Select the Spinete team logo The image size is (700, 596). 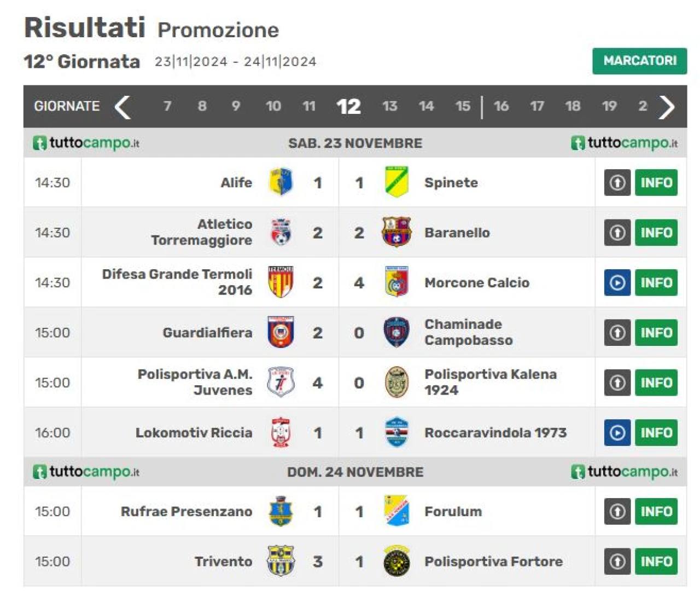tap(396, 182)
